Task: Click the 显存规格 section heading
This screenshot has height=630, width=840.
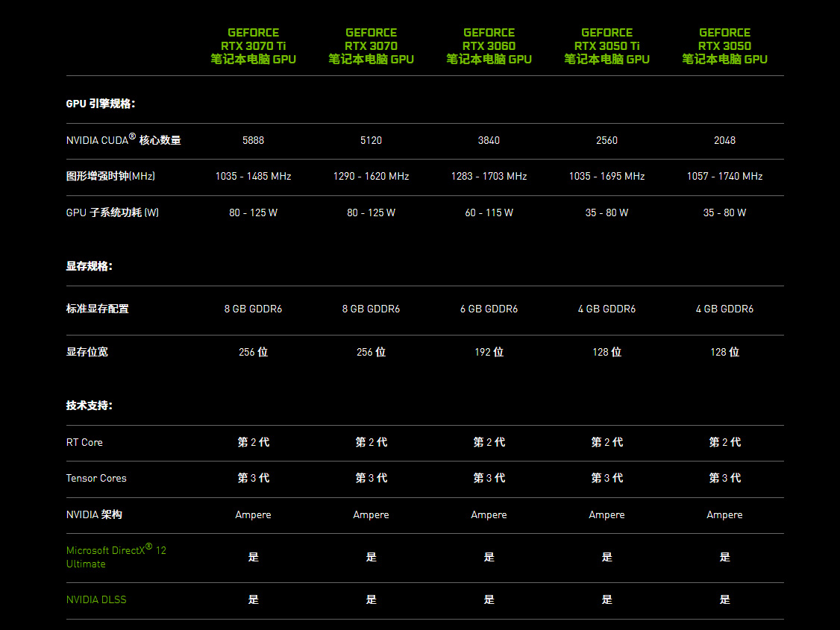Action: click(x=90, y=266)
